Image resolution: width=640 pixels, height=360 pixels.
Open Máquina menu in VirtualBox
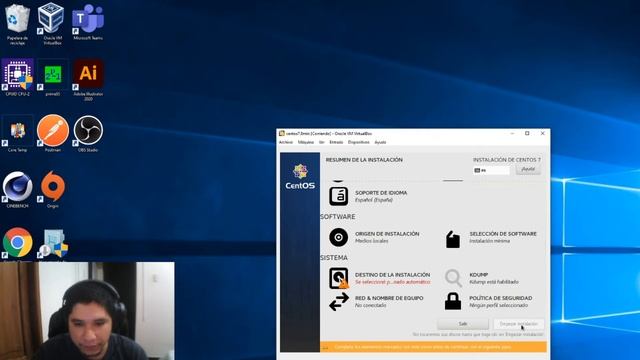point(306,142)
